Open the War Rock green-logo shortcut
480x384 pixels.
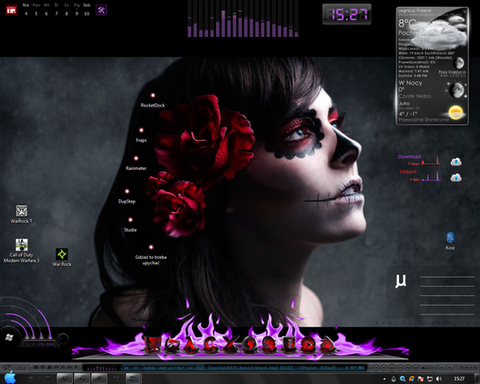coord(62,257)
